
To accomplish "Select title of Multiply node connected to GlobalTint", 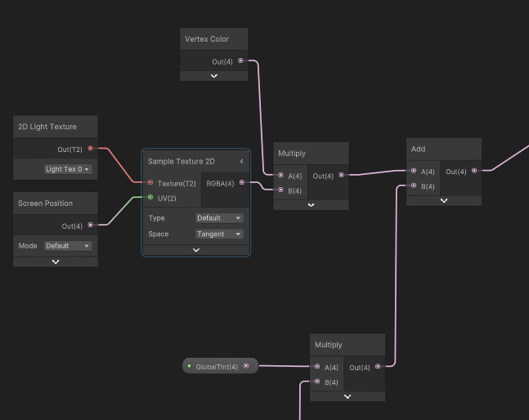I will (x=329, y=345).
